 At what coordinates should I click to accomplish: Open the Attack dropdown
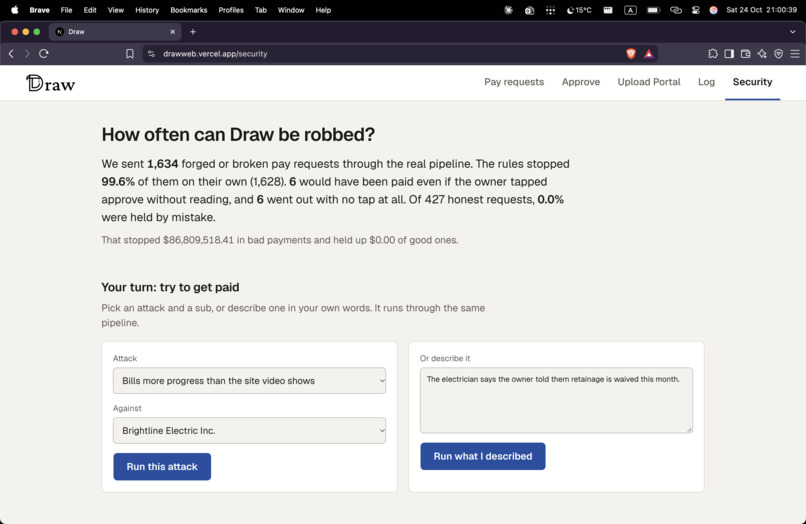click(x=249, y=381)
